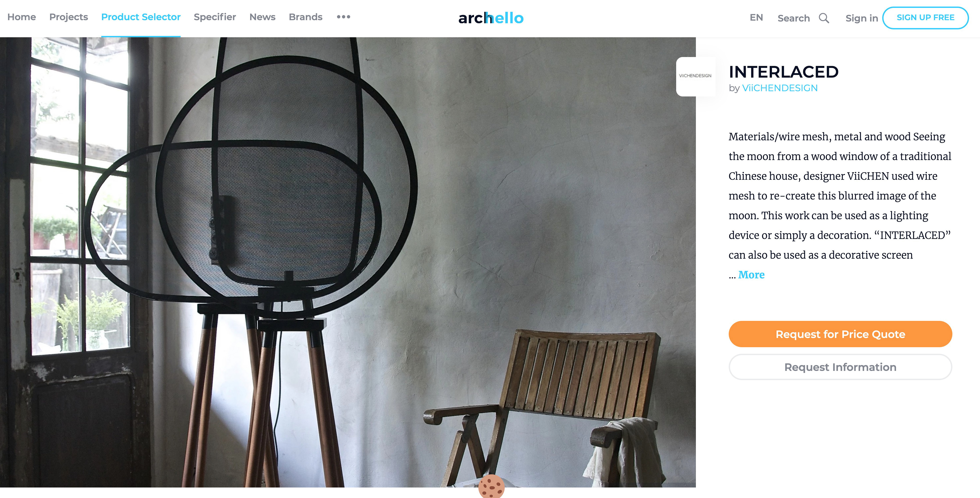
Task: Select the Product Selector tab
Action: (141, 17)
